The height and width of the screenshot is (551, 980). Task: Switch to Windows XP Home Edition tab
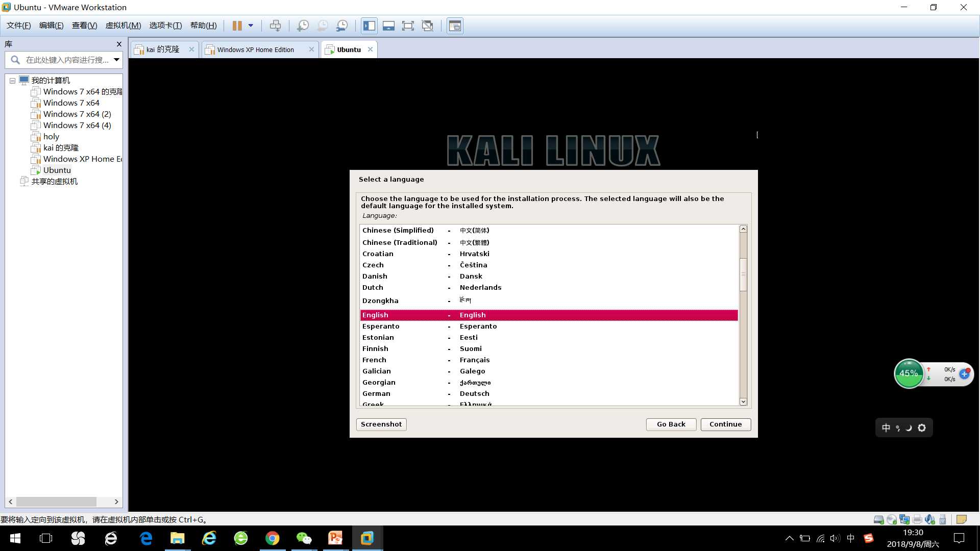[256, 49]
